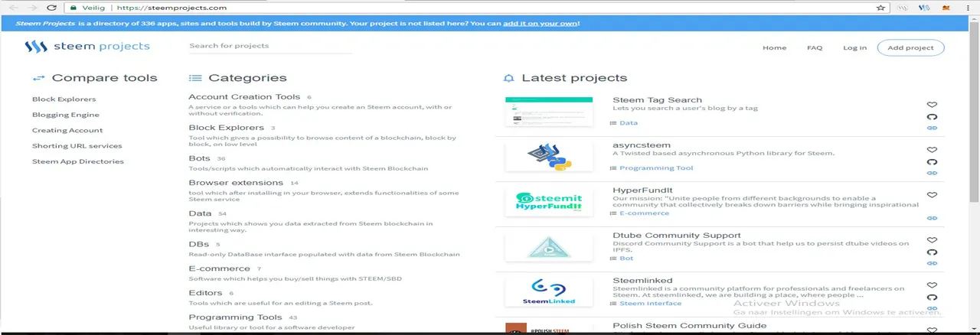This screenshot has width=980, height=335.
Task: Open the DBs category
Action: [x=198, y=244]
